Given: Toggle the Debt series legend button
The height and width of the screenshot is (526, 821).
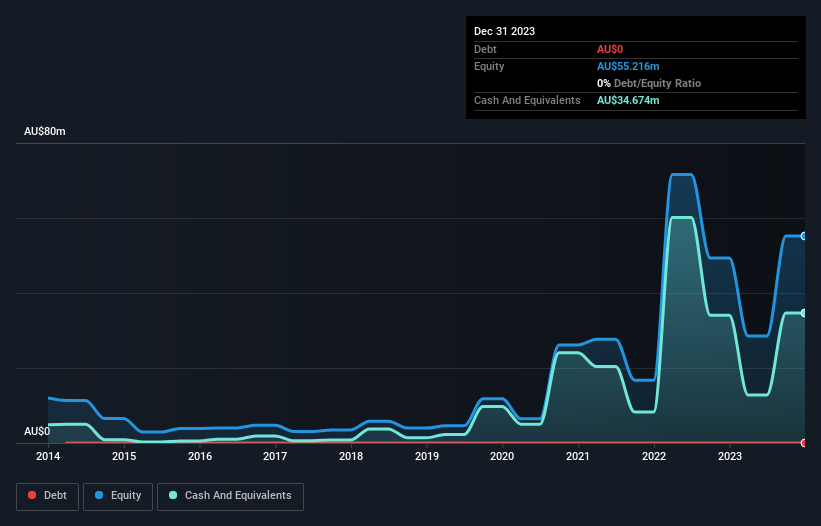Looking at the screenshot, I should [x=48, y=497].
